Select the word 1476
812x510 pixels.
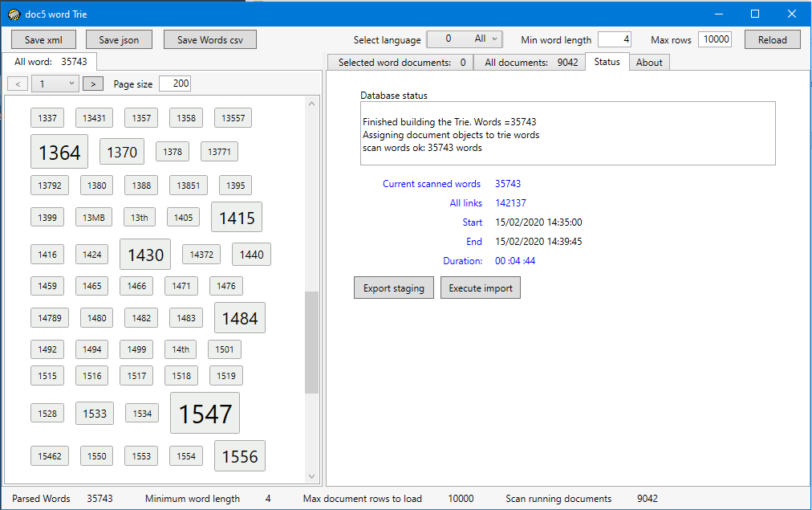tap(226, 286)
